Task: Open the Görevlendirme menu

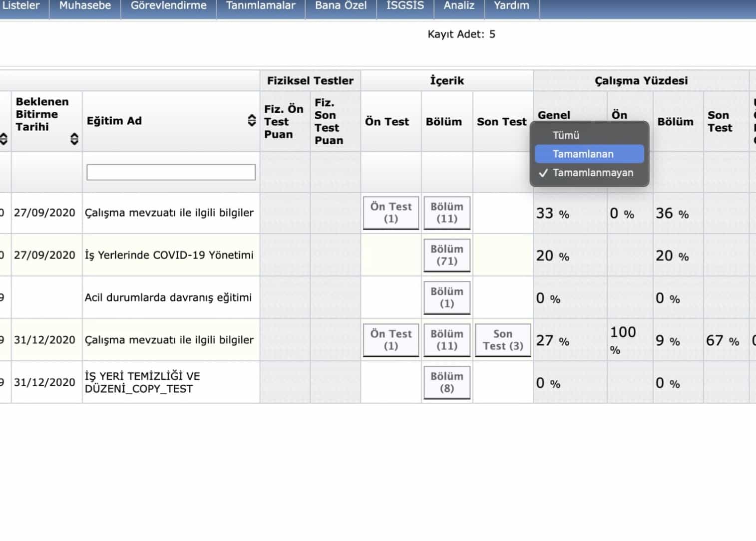Action: 168,6
